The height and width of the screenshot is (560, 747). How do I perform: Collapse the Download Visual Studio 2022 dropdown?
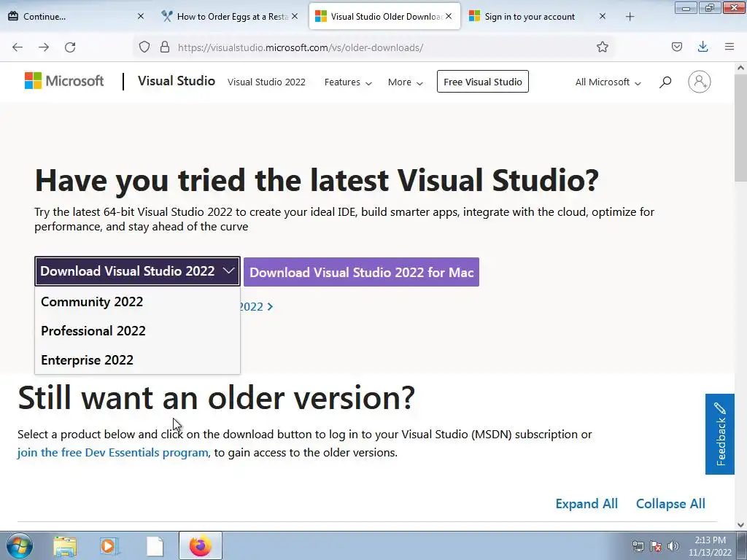(x=137, y=271)
